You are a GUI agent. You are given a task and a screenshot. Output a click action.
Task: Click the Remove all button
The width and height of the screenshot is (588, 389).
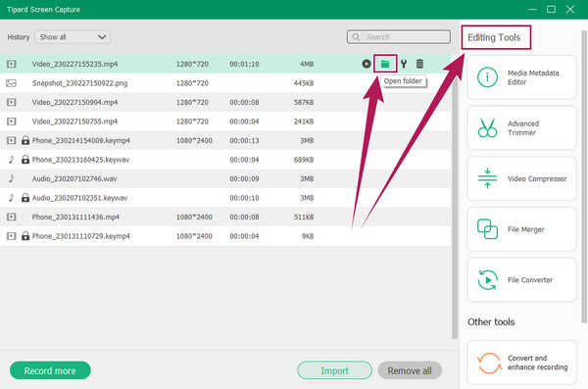coord(410,370)
